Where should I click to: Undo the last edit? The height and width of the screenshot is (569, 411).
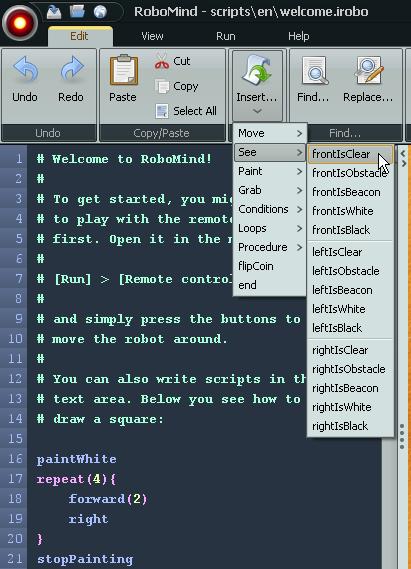pyautogui.click(x=25, y=79)
